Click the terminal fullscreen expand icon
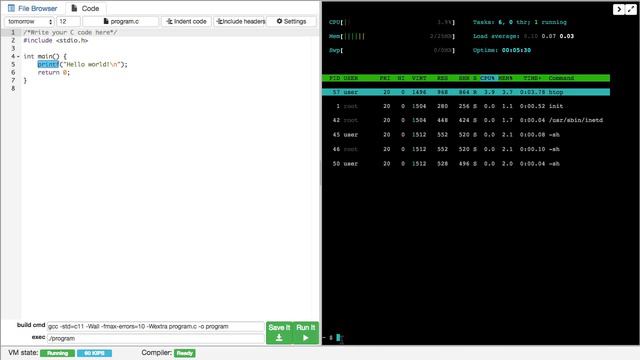640x360 pixels. click(x=631, y=9)
